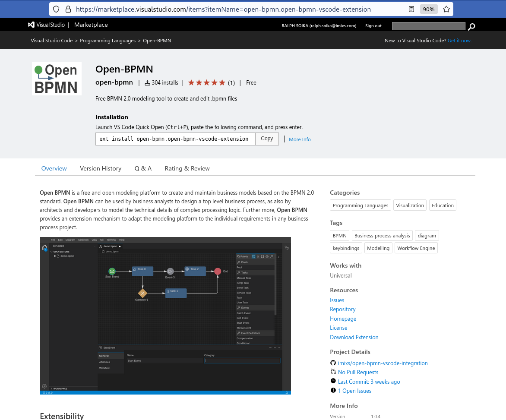Bookmark page with the star icon
Image resolution: width=506 pixels, height=420 pixels.
coord(446,9)
